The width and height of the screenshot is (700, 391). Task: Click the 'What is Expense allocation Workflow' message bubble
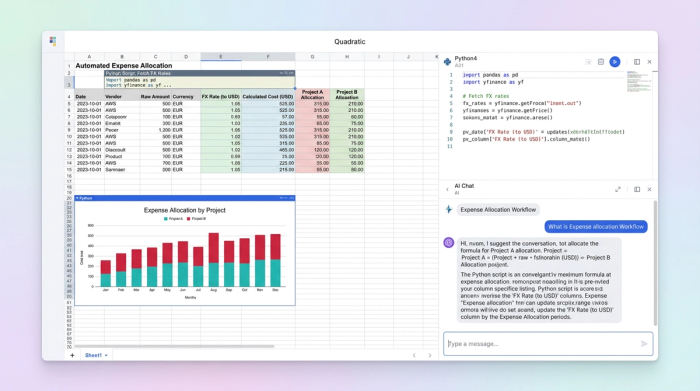click(596, 227)
